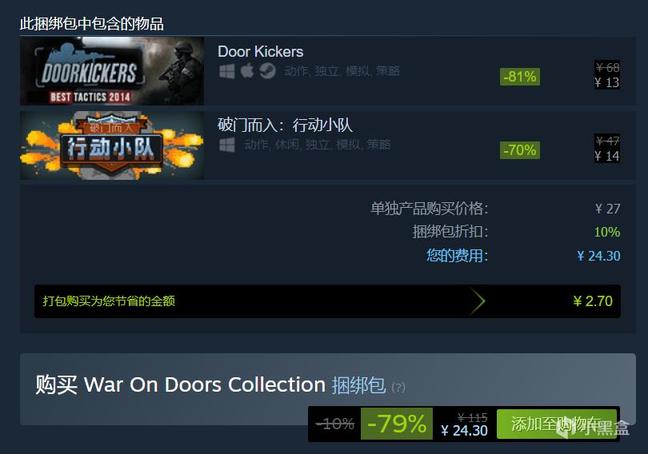Open the 行动小队 game capsule image

coord(112,145)
